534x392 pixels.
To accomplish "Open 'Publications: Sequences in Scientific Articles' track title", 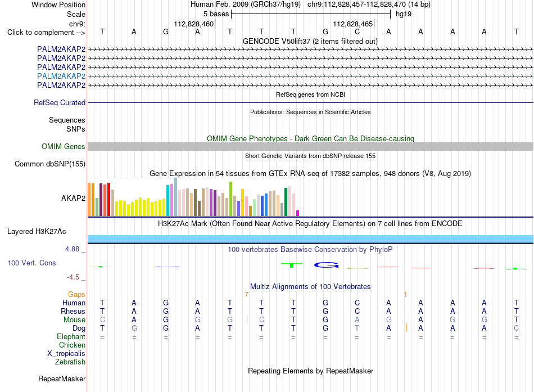I will tap(310, 112).
